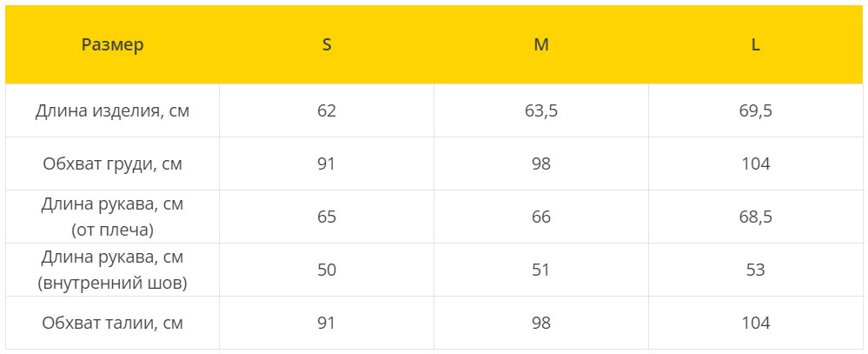
Task: Select the M size column header
Action: pyautogui.click(x=540, y=45)
